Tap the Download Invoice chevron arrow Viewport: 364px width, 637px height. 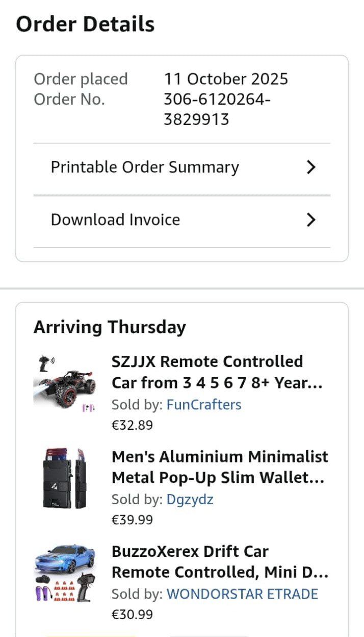click(311, 220)
